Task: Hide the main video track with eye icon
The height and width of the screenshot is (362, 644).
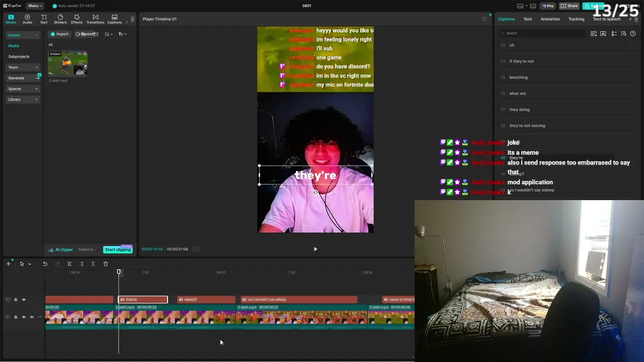Action: (x=24, y=317)
